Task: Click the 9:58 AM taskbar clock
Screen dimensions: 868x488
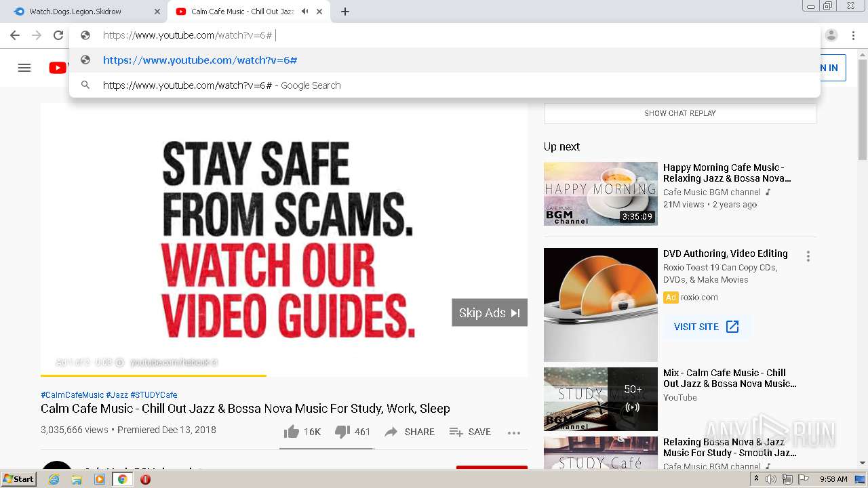Action: click(x=833, y=479)
